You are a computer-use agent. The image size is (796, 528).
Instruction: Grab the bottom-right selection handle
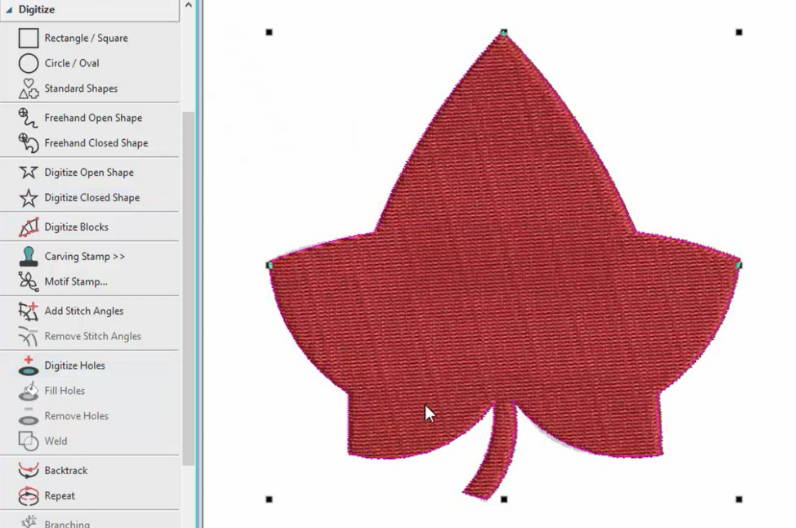[739, 500]
